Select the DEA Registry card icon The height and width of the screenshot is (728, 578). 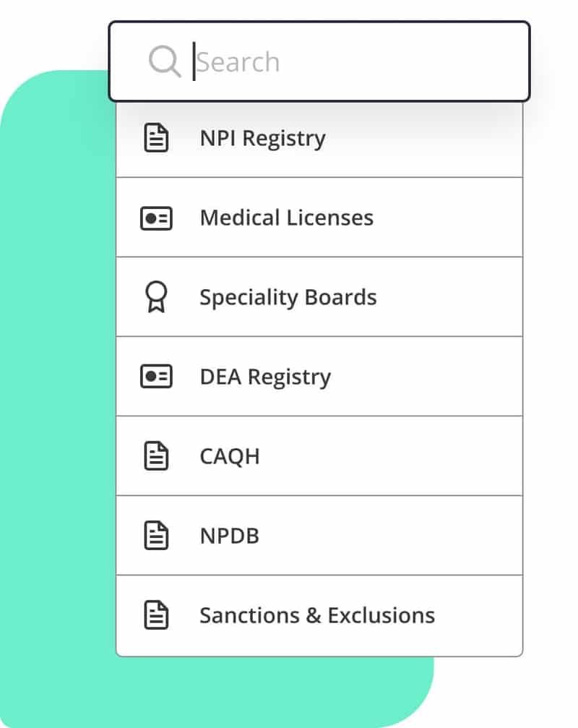[x=156, y=376]
